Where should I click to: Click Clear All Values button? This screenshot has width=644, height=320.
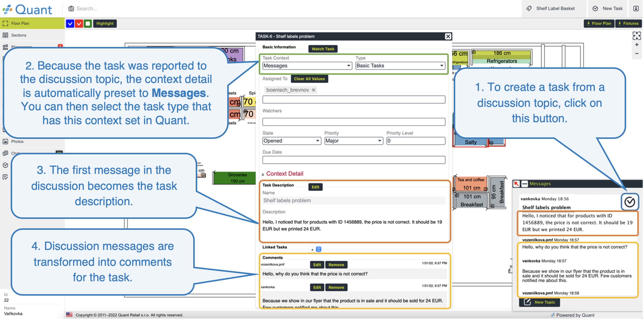point(310,79)
